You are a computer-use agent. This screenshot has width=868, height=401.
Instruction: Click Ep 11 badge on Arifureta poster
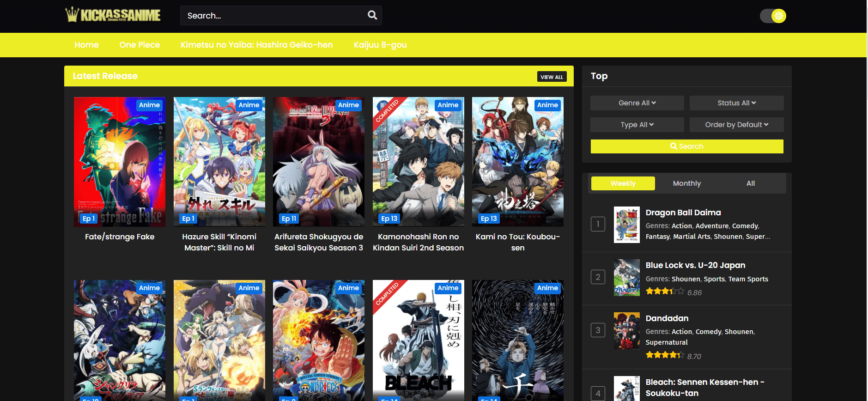pyautogui.click(x=289, y=219)
